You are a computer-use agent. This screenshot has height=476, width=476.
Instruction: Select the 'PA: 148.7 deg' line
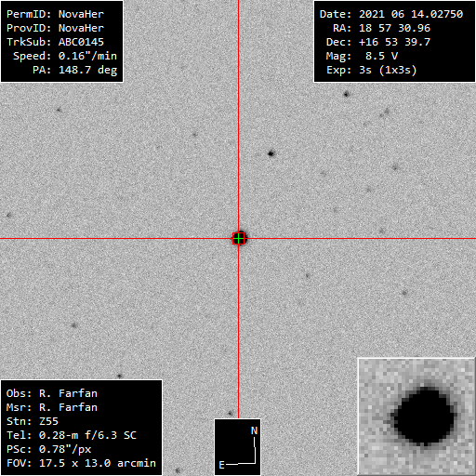[x=74, y=70]
